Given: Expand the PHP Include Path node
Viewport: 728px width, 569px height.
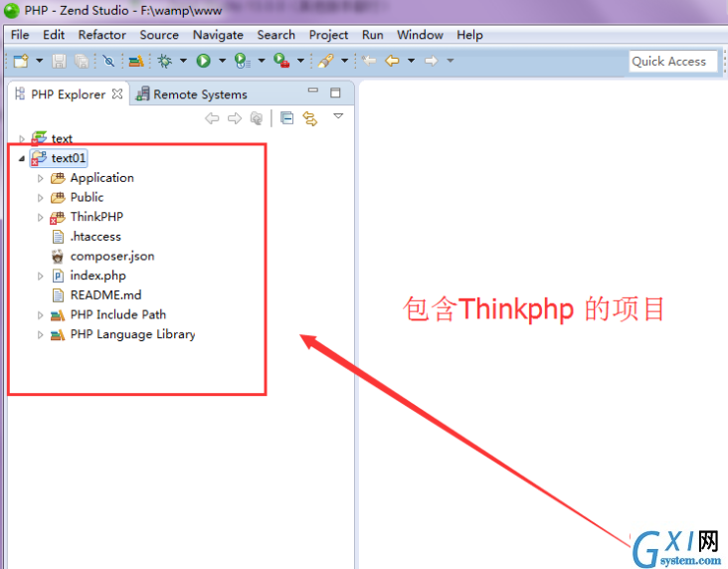Looking at the screenshot, I should (x=41, y=315).
